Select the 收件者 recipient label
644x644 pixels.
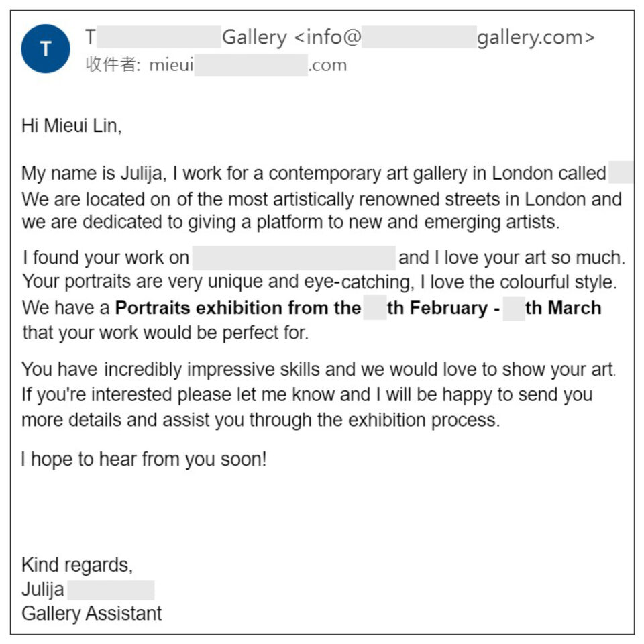click(x=113, y=64)
